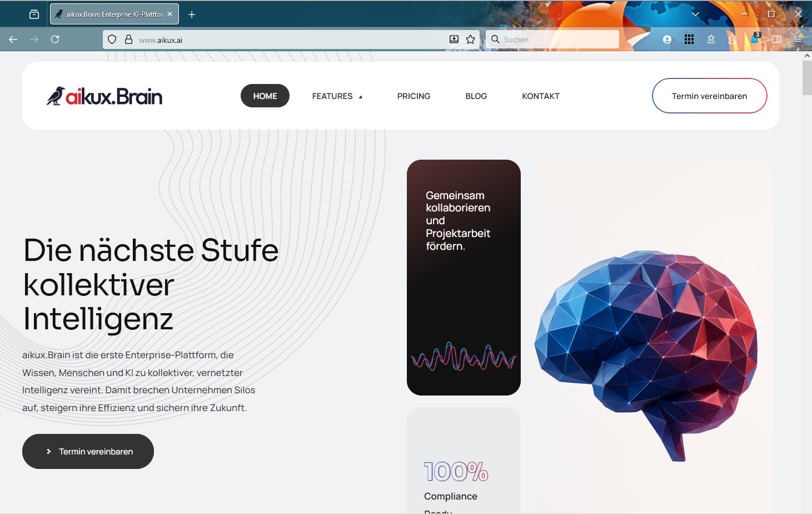
Task: Click the shield tracking protection icon
Action: (x=112, y=39)
